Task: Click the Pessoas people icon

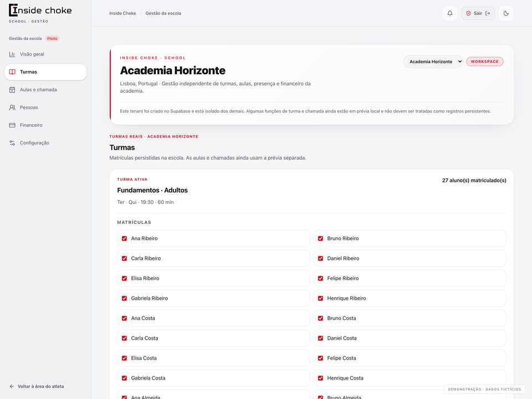Action: tap(12, 107)
